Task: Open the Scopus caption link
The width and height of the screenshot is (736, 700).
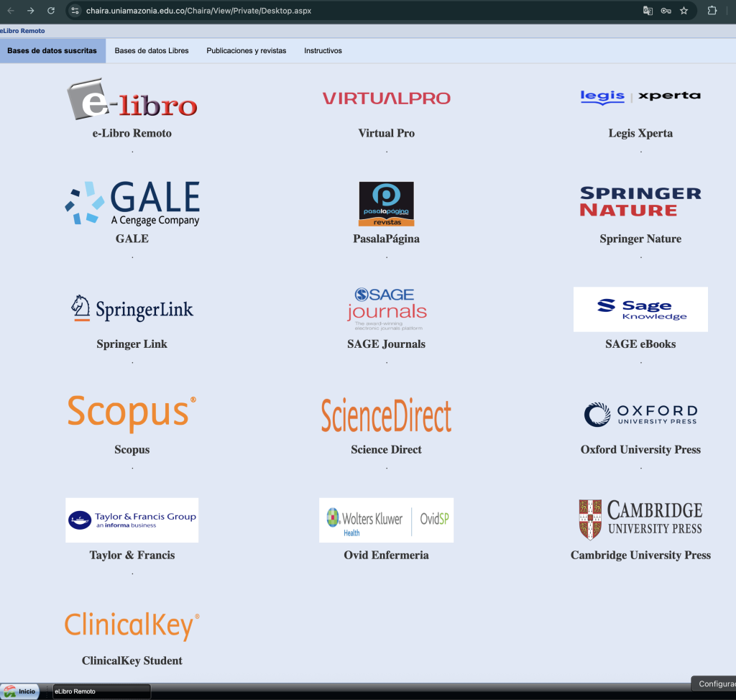Action: tap(132, 450)
